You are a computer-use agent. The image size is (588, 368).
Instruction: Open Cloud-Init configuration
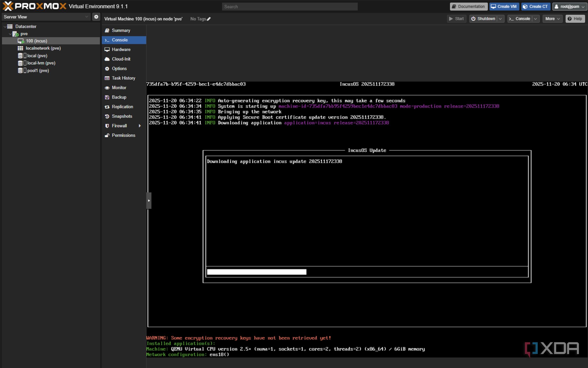tap(124, 59)
